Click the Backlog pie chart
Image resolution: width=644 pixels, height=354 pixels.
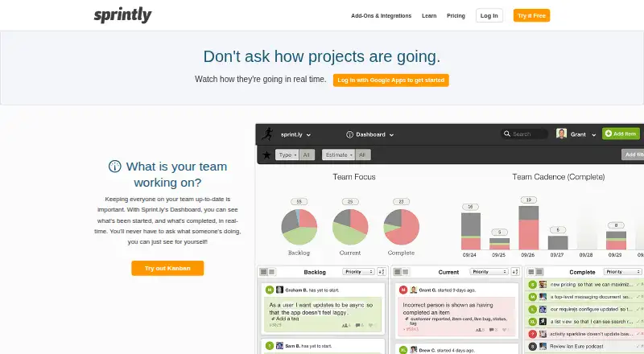click(x=299, y=227)
